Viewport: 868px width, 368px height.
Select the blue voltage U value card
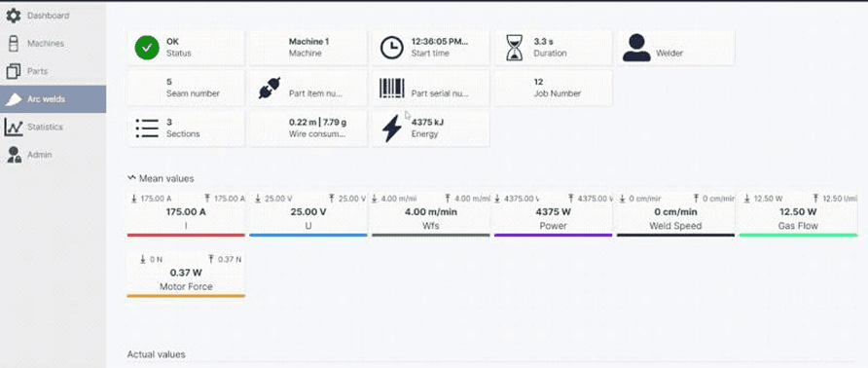(x=308, y=213)
